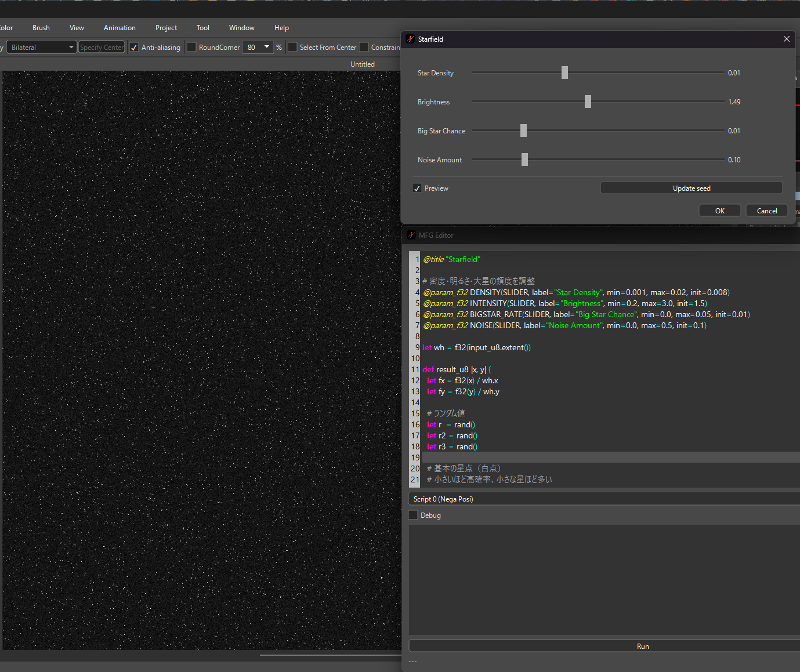Viewport: 800px width, 672px height.
Task: Click the Starfield dialog title icon
Action: click(411, 39)
